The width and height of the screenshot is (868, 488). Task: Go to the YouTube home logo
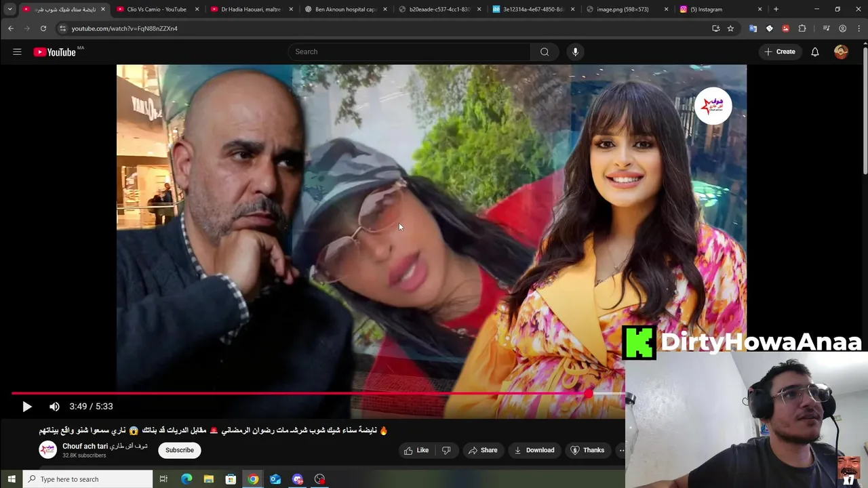[55, 52]
